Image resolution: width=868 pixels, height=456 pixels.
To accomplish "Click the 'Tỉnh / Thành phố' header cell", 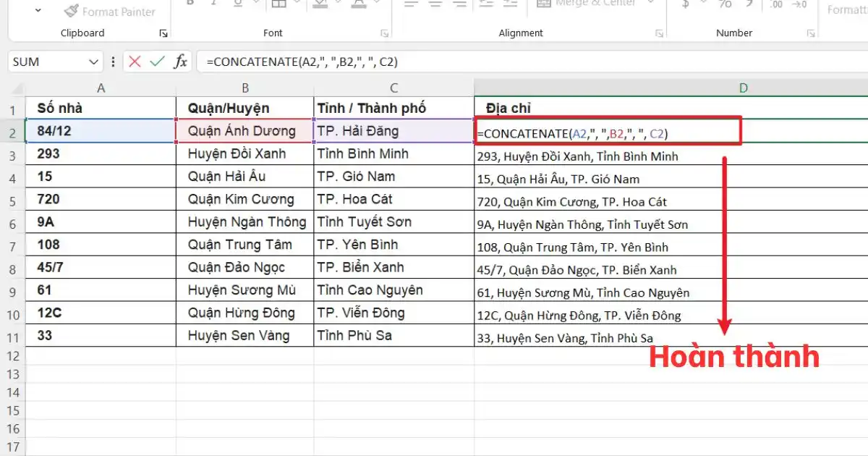I will coord(394,109).
